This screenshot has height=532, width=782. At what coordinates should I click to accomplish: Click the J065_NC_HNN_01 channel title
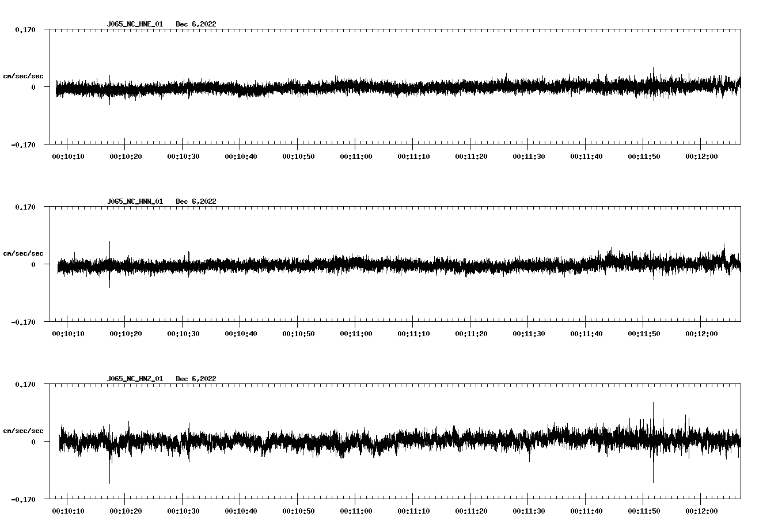(134, 202)
